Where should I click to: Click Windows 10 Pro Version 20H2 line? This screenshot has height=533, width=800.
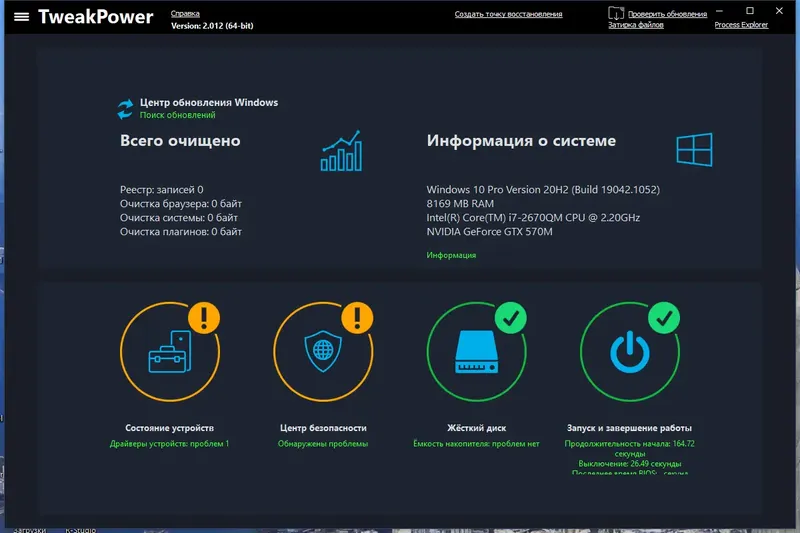543,190
